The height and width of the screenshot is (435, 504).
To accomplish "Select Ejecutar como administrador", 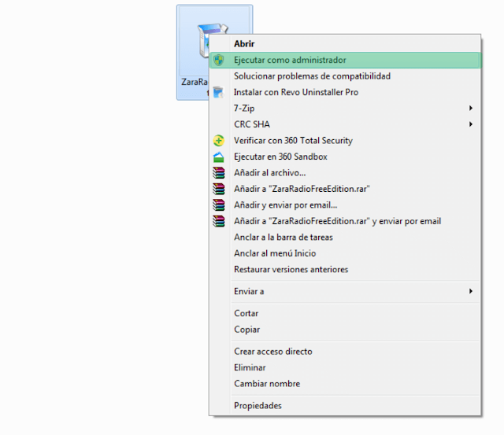I will pyautogui.click(x=345, y=60).
